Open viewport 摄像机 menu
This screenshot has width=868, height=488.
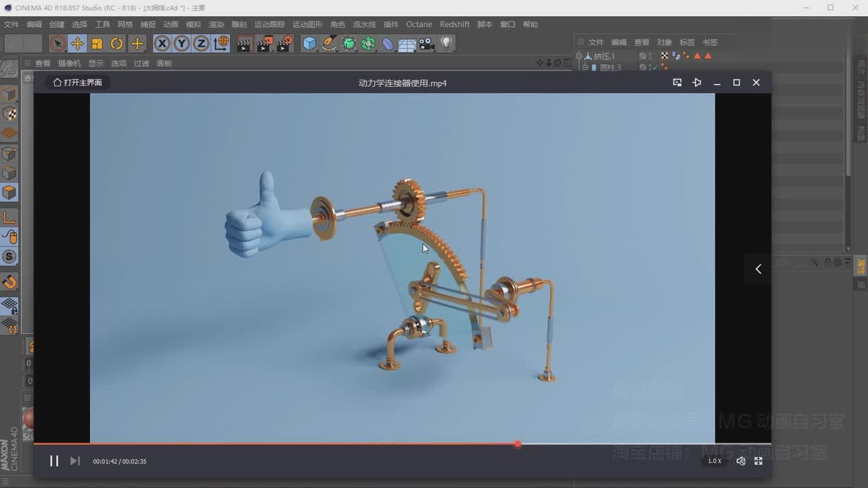coord(69,63)
